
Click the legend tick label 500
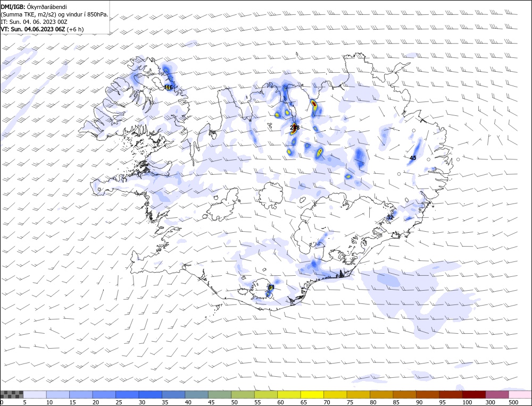[513, 402]
